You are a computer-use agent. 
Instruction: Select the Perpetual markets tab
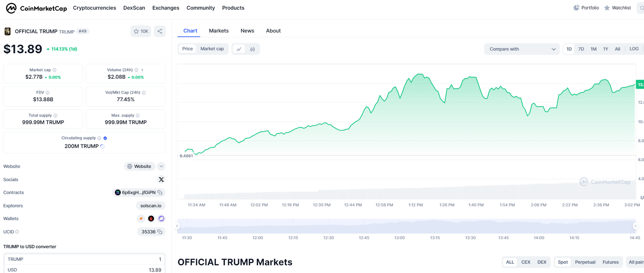tap(585, 262)
